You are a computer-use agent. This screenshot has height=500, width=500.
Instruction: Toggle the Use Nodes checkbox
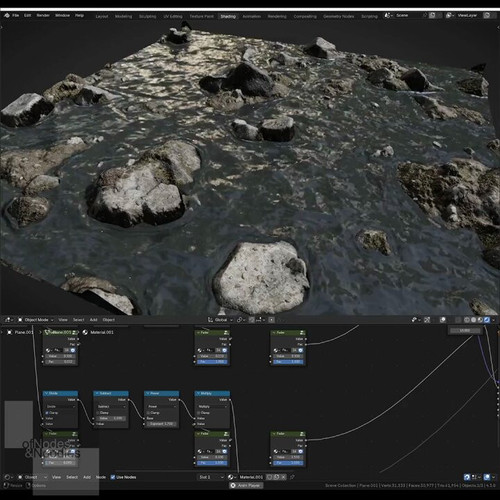[x=113, y=477]
